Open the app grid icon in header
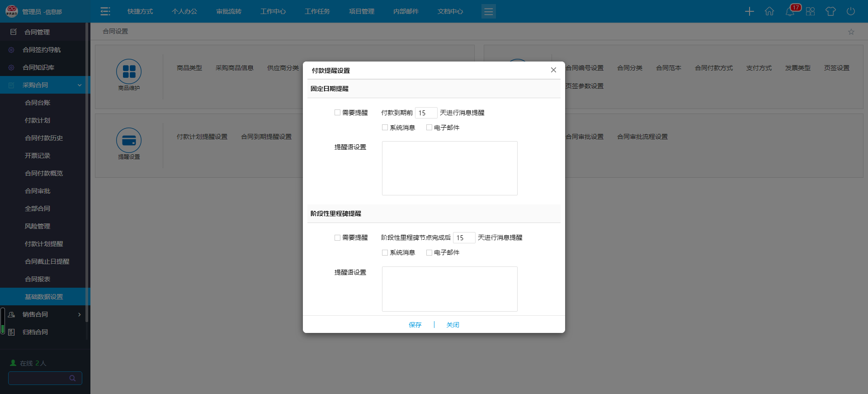This screenshot has width=868, height=394. (x=810, y=11)
